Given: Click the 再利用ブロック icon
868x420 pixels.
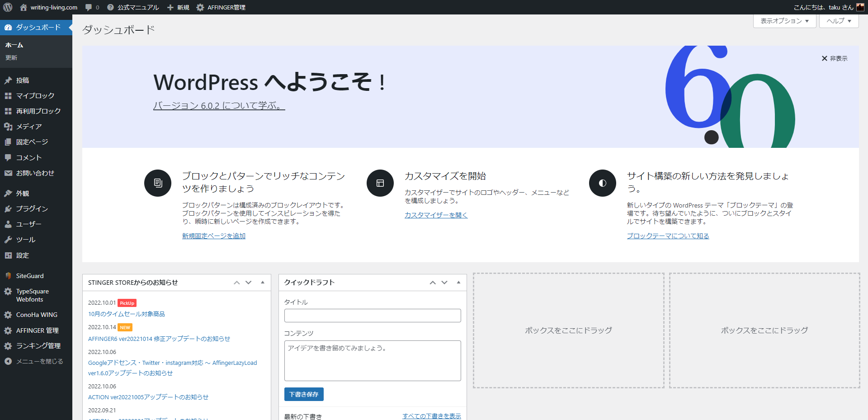Looking at the screenshot, I should (8, 111).
